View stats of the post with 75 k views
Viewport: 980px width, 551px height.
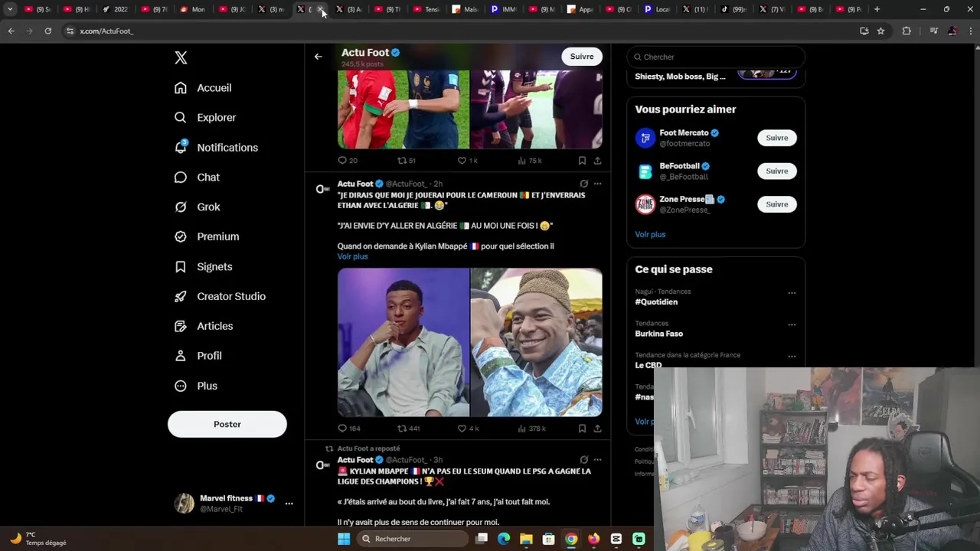coord(530,161)
